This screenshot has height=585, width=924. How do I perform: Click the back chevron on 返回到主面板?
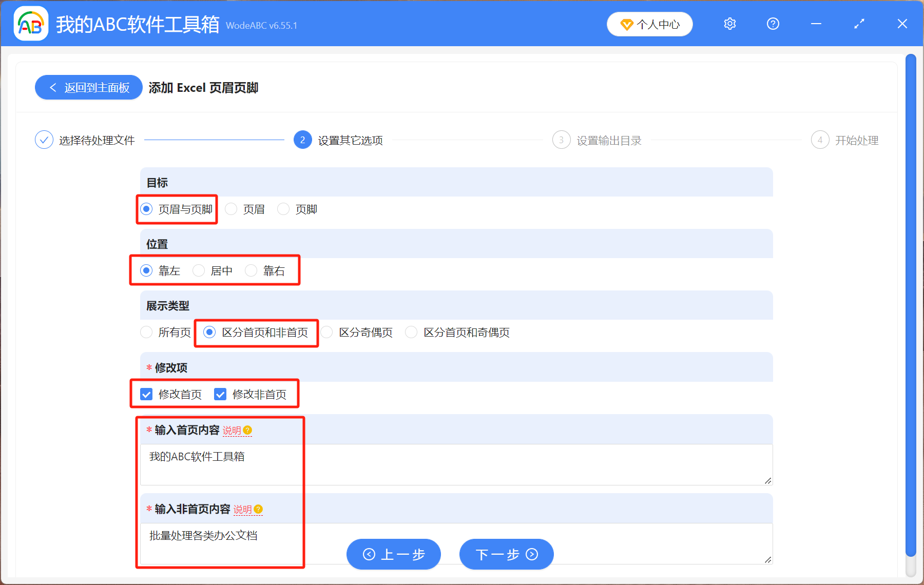click(53, 87)
